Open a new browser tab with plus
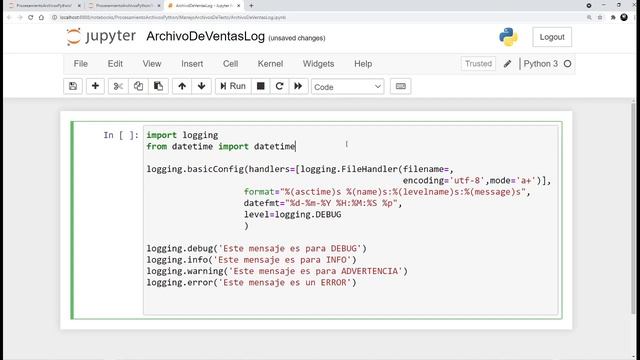Viewport: 640px width, 360px height. [x=251, y=6]
